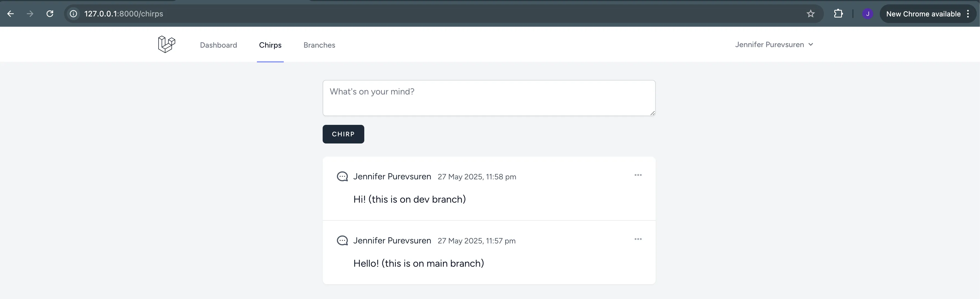
Task: Click the Laravel logo in the navbar
Action: coord(166,44)
